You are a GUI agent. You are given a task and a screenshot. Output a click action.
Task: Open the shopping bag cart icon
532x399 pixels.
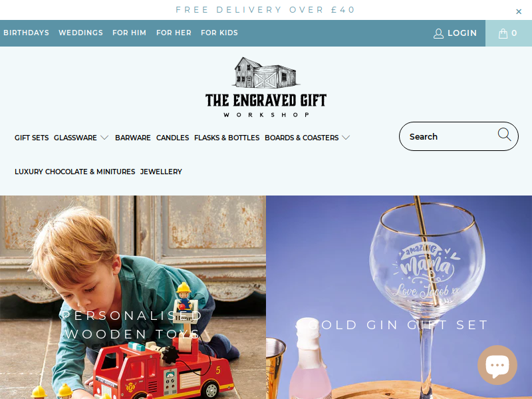coord(503,33)
